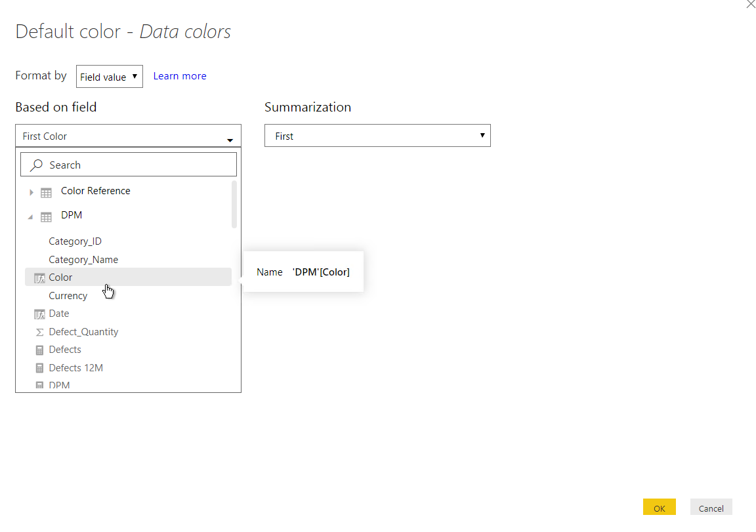
Task: Click the calculator icon beside Defects
Action: 39,350
